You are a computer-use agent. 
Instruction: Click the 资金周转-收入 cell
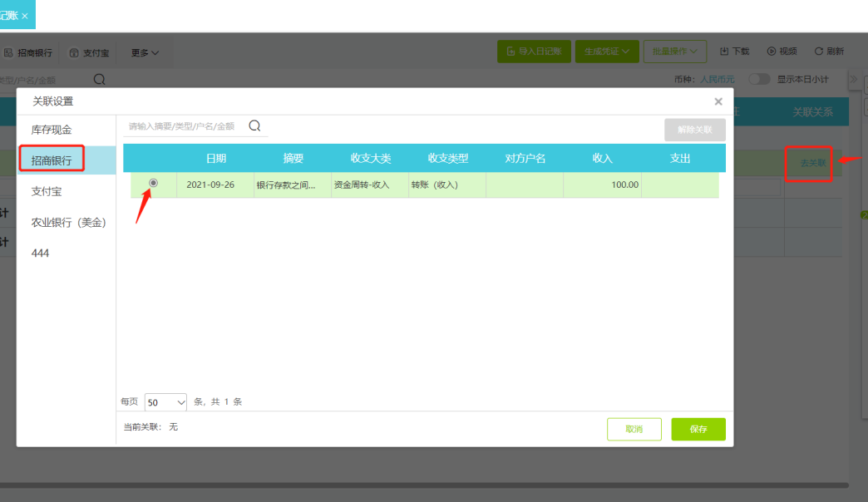370,185
